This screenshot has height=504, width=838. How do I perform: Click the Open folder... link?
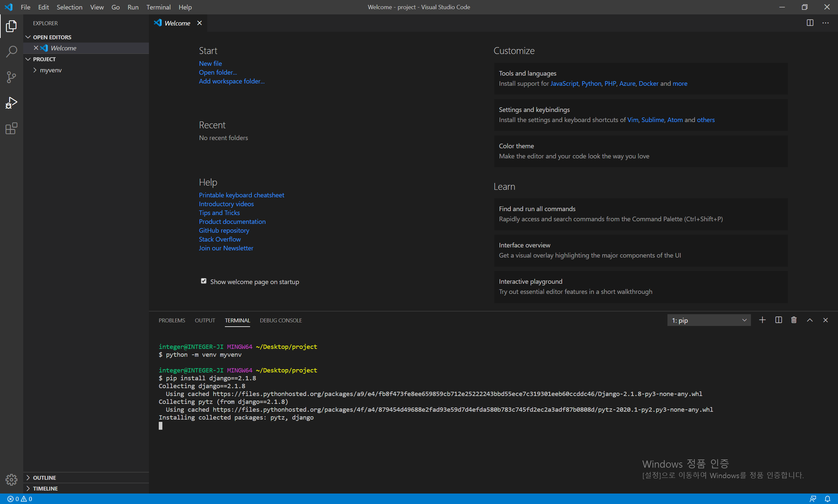coord(218,72)
